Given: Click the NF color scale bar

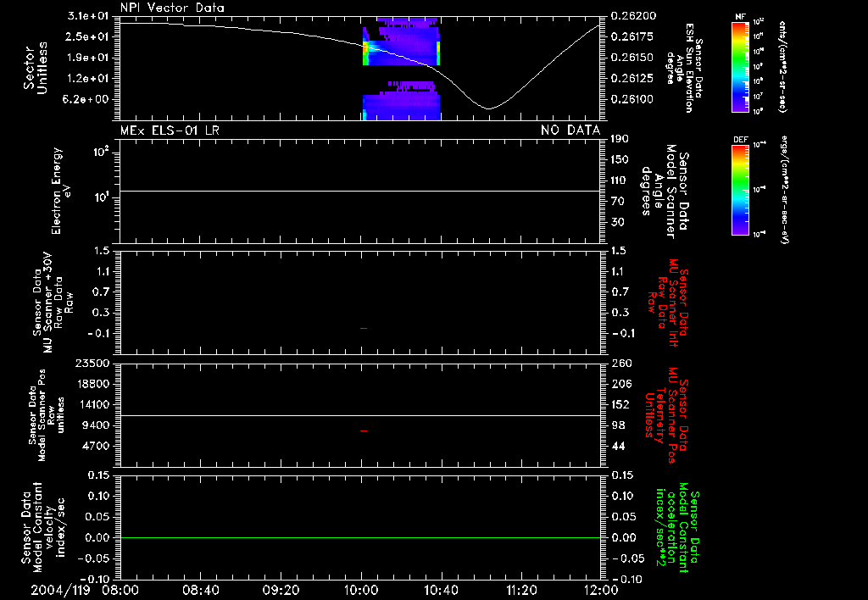Looking at the screenshot, I should tap(740, 66).
